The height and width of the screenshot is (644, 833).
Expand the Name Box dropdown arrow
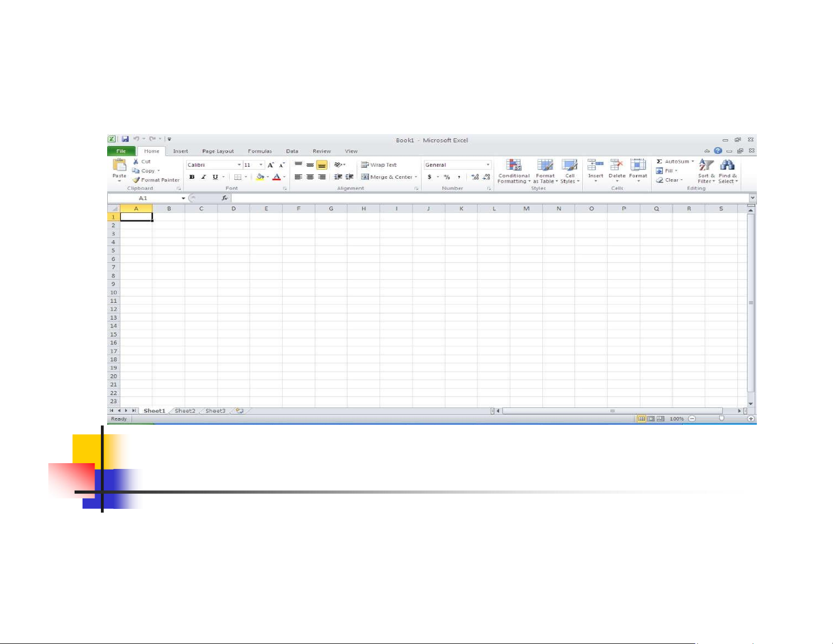point(183,198)
